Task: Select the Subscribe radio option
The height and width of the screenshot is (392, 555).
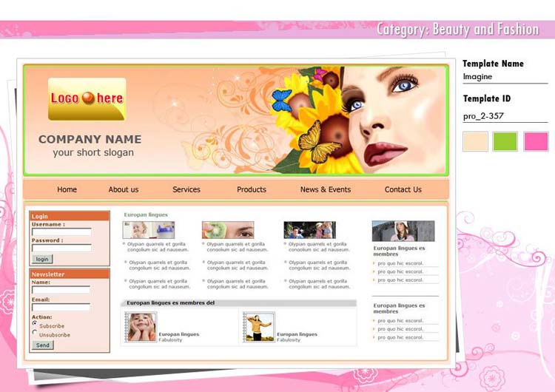Action: pos(34,323)
